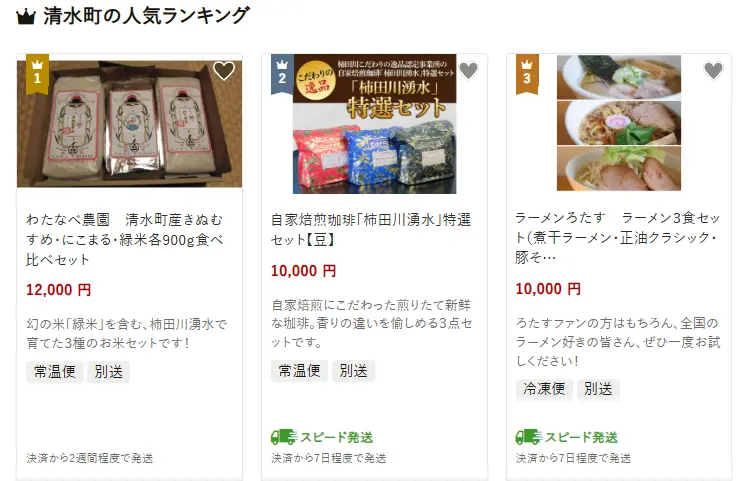Click the bronze rank 3 crown badge
The image size is (752, 481).
[527, 74]
